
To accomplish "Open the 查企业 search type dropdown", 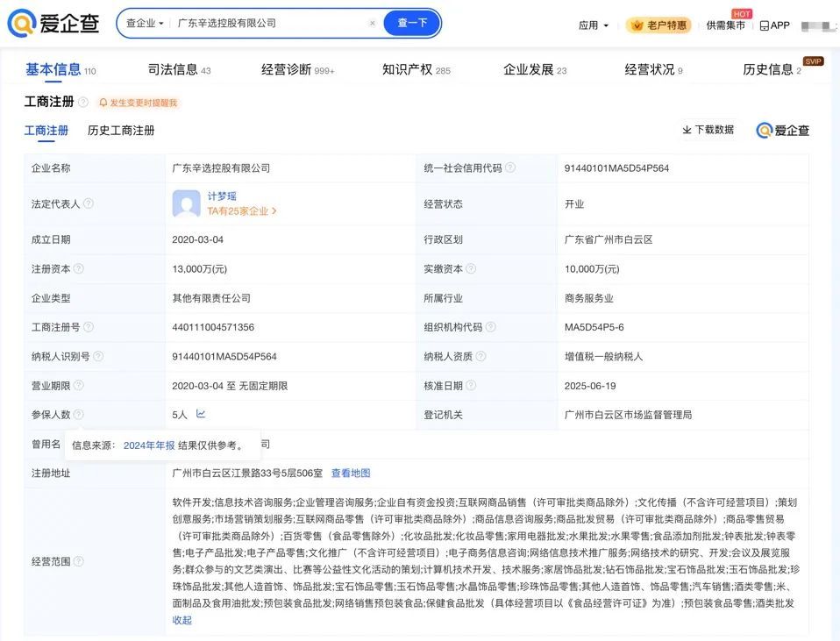I will (x=145, y=23).
